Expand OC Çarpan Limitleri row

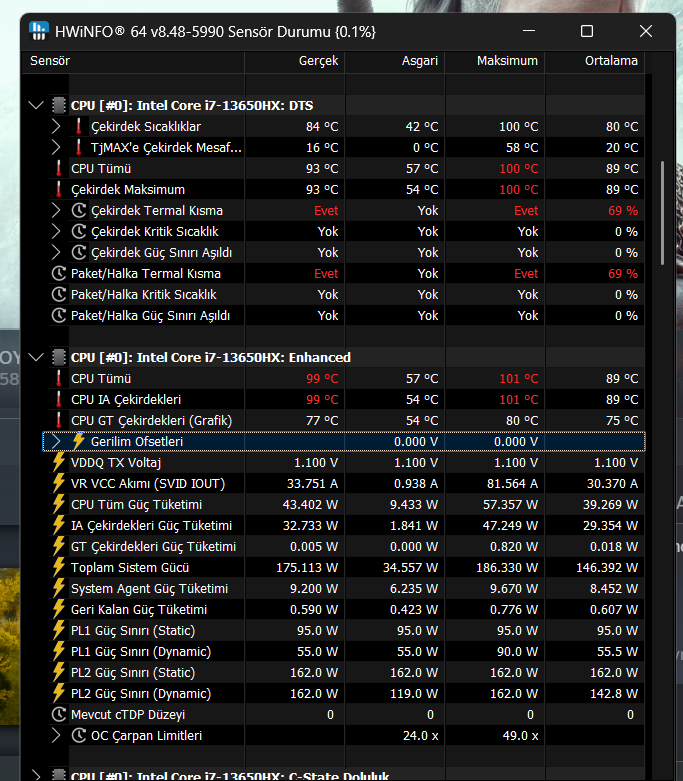tap(56, 735)
